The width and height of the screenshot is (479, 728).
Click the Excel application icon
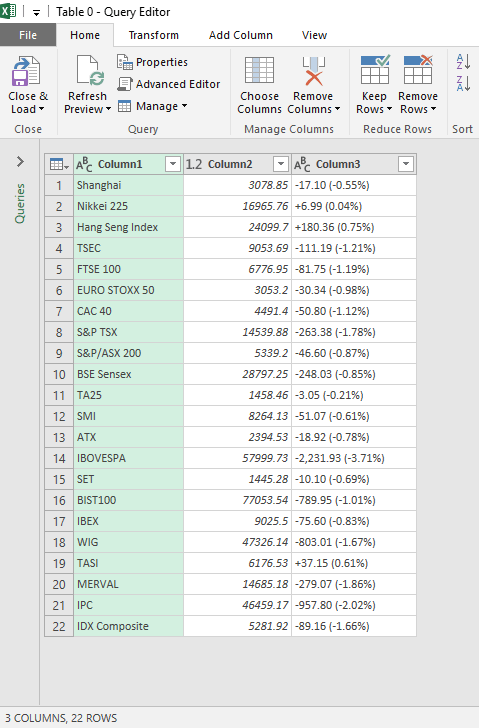pos(8,11)
